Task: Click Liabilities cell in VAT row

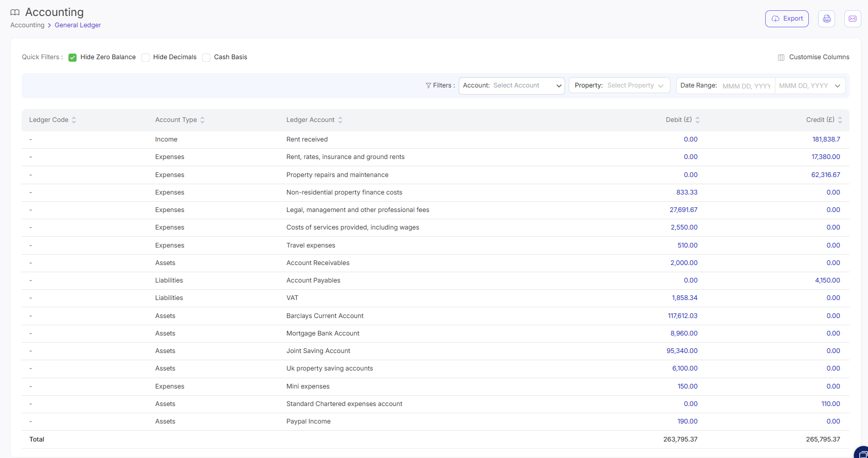Action: [169, 298]
